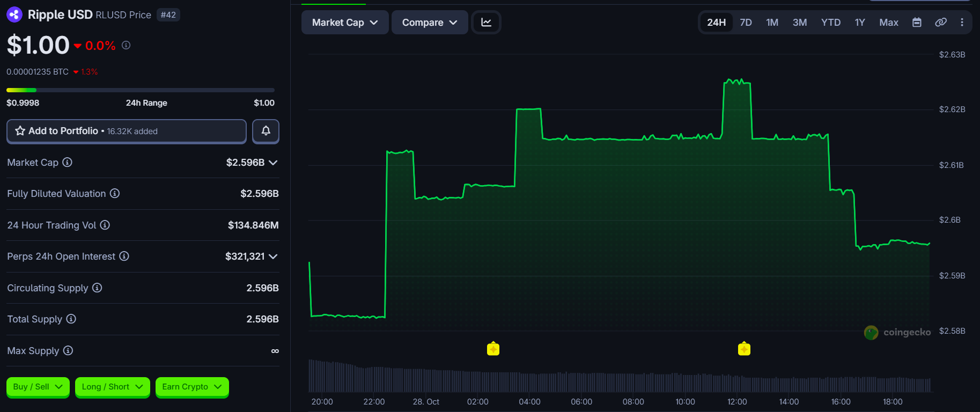Click the $0.9998 24h range low value
Viewport: 980px width, 412px height.
(x=23, y=103)
